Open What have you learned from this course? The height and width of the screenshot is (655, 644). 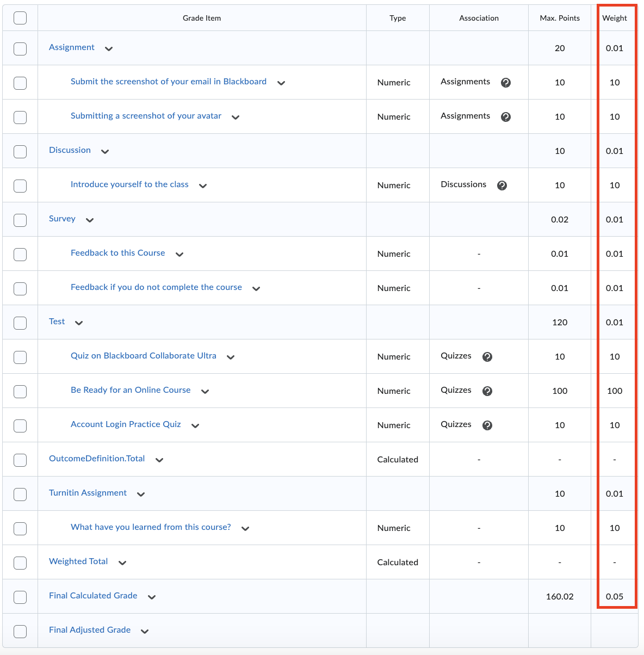click(150, 527)
